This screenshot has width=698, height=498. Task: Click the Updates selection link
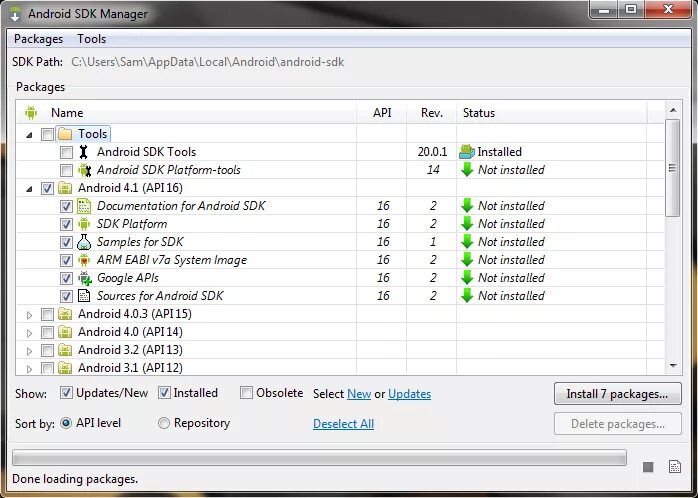409,394
